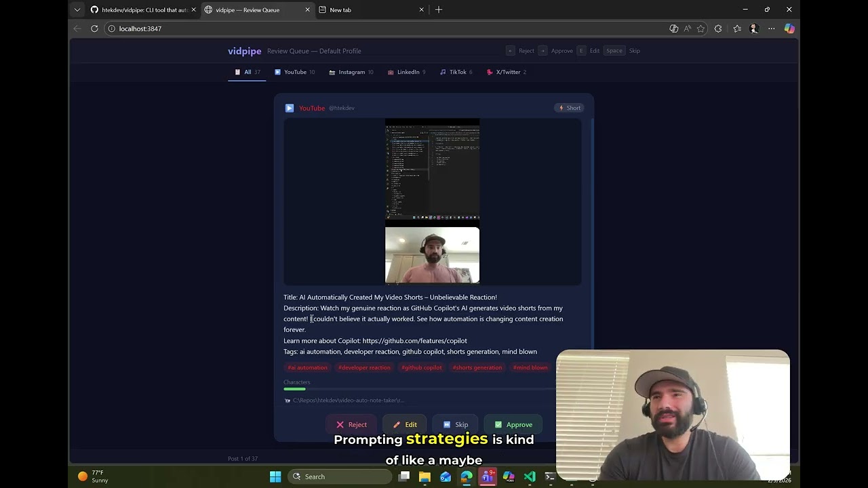Approve the current post
Screen dimensions: 868x488
(x=513, y=424)
